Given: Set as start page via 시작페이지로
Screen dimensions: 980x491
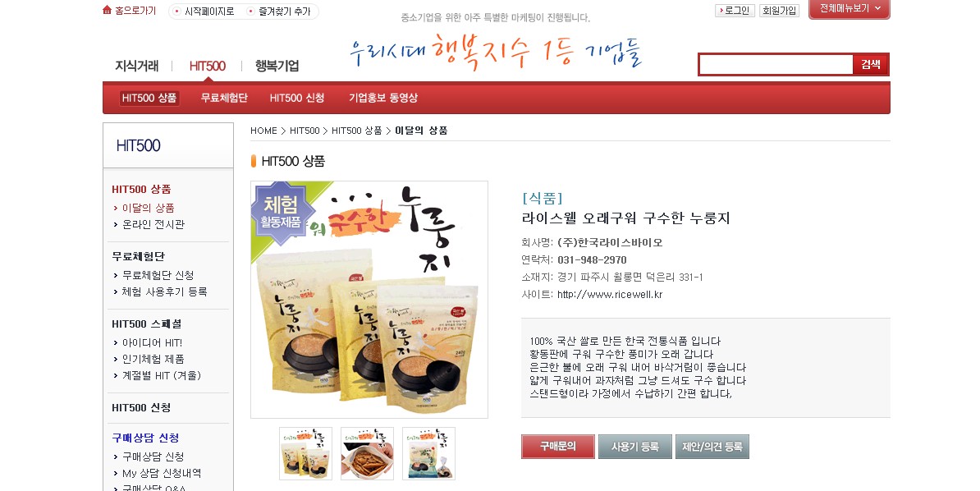Looking at the screenshot, I should click(x=204, y=11).
